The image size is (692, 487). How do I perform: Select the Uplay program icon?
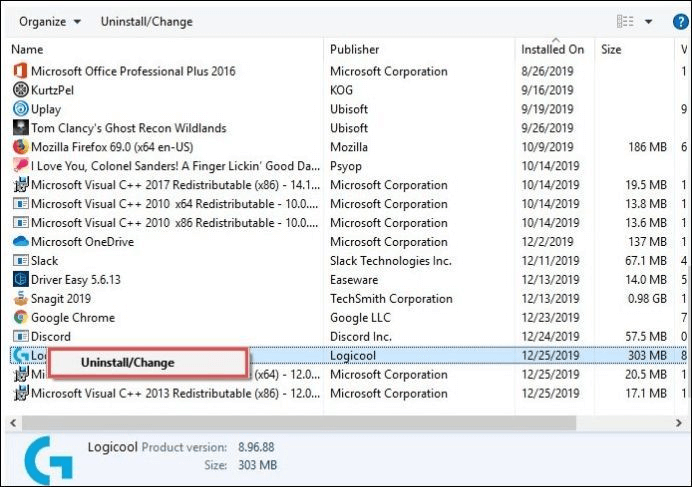click(x=20, y=109)
